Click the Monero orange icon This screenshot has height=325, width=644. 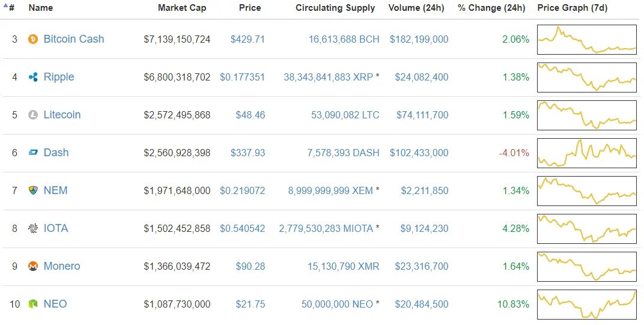(33, 266)
